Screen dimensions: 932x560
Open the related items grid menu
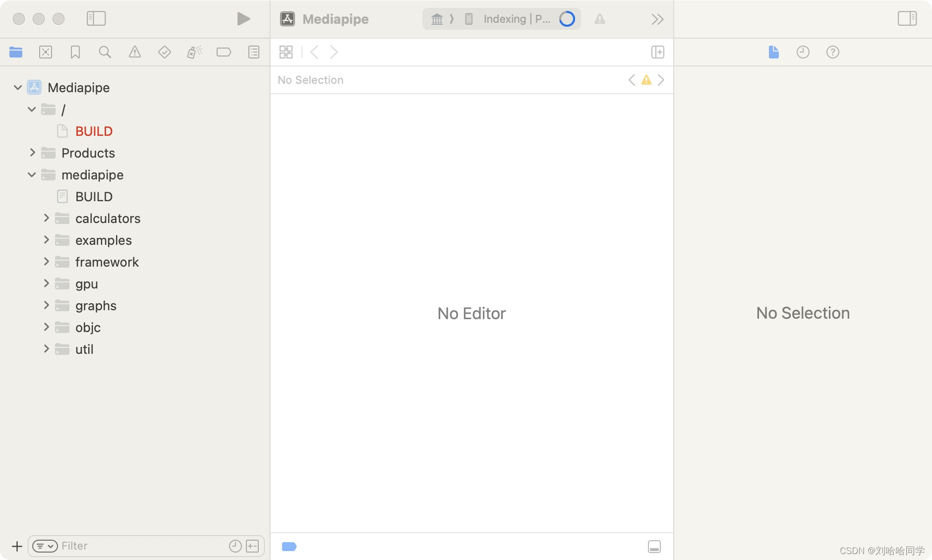[x=286, y=52]
